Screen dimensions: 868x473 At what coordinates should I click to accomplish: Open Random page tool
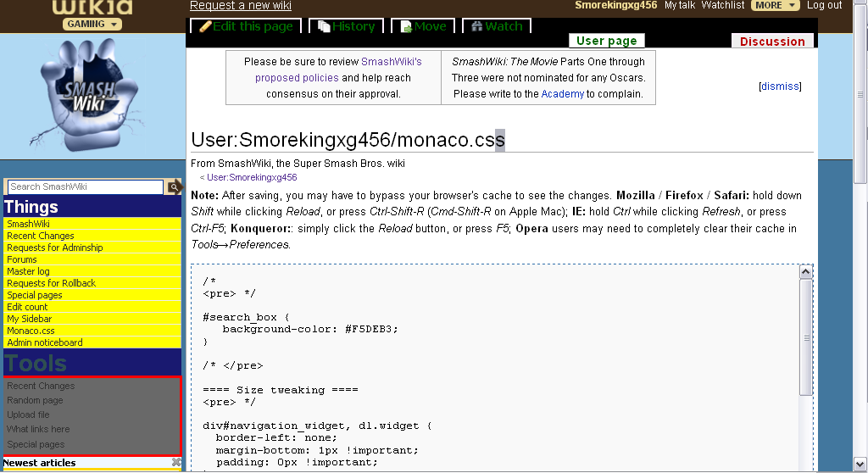(x=35, y=400)
